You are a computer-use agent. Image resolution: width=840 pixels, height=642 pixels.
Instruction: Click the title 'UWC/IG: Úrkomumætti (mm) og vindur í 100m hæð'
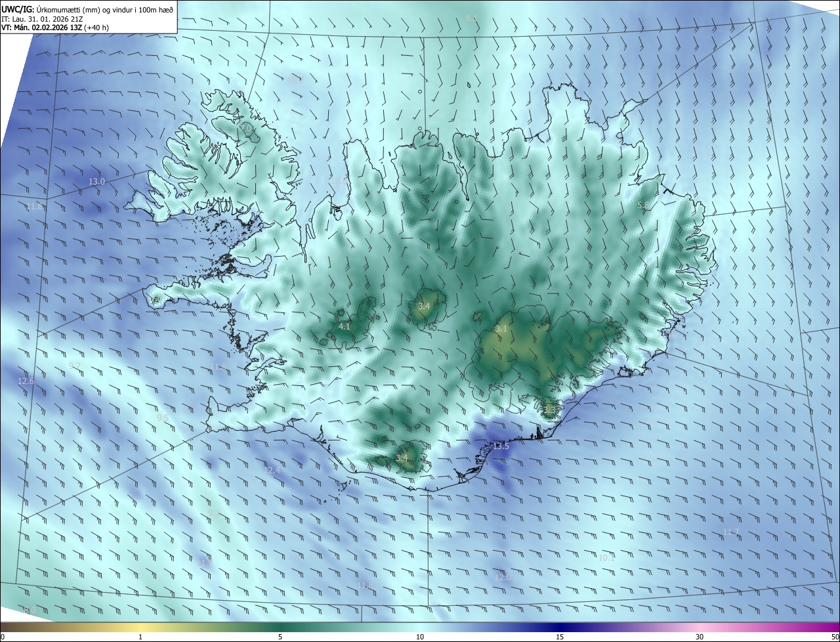click(x=87, y=9)
